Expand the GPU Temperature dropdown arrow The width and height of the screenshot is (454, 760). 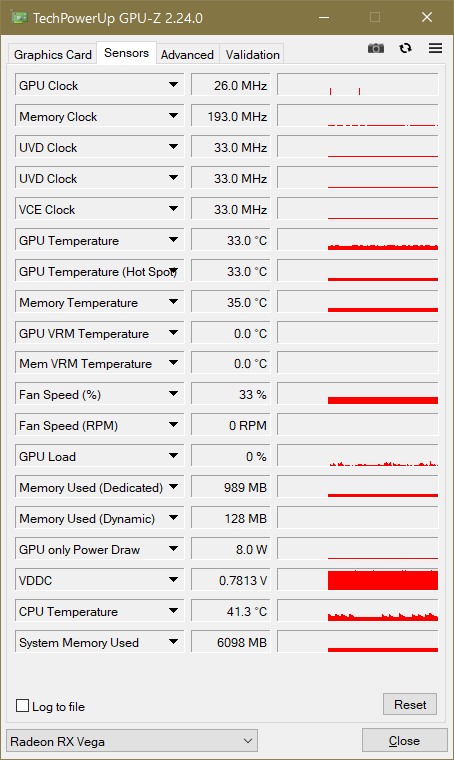point(173,240)
